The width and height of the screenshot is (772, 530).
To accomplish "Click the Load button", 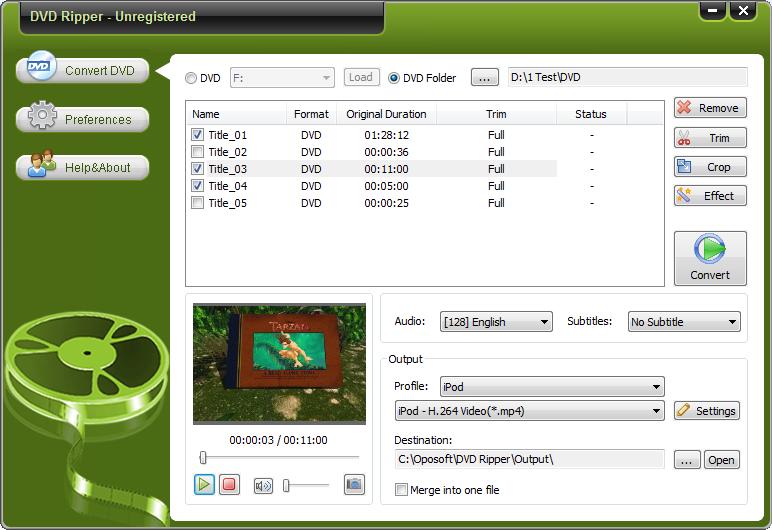I will [x=361, y=77].
